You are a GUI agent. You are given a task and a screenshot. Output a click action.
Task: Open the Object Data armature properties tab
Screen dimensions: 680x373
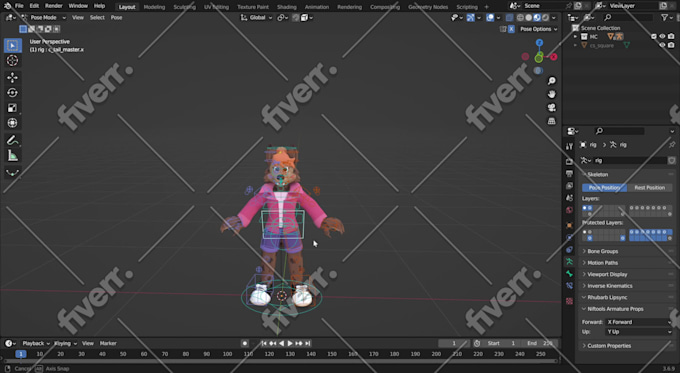tap(569, 262)
